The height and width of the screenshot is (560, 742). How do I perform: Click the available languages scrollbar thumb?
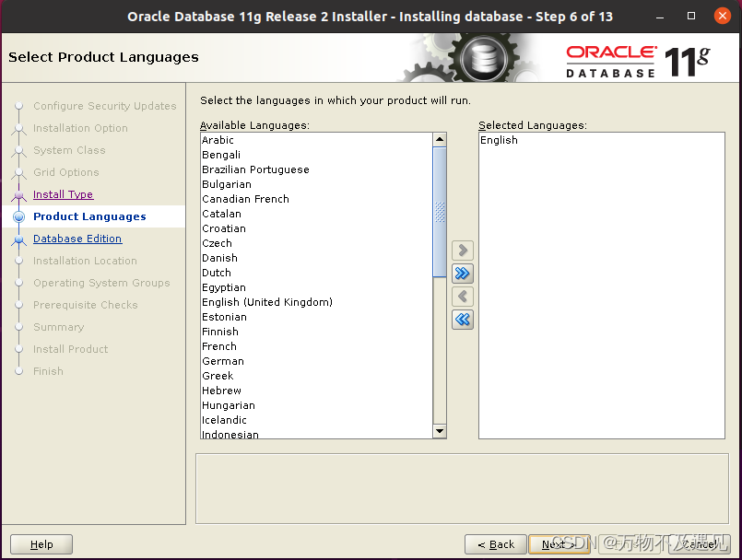440,212
